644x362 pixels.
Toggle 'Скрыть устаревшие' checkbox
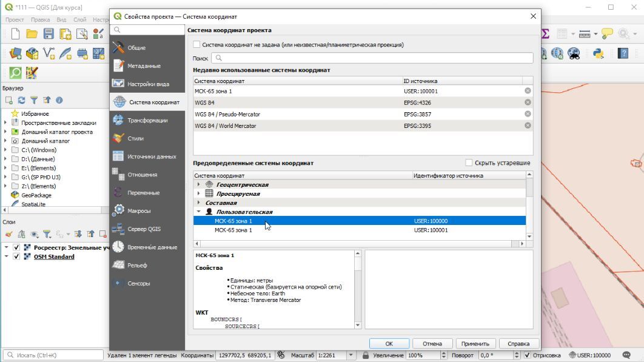(469, 163)
